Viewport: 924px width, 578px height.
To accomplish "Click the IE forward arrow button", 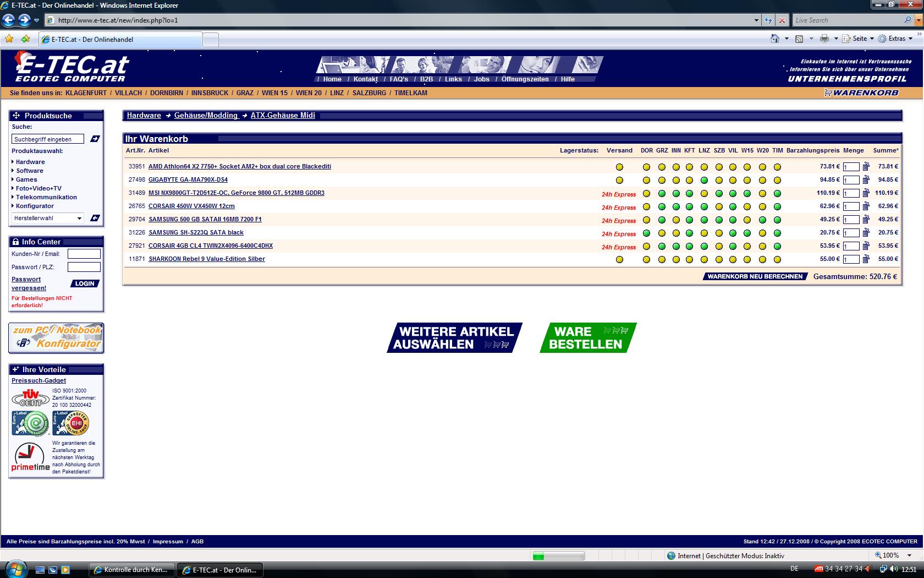I will (24, 20).
